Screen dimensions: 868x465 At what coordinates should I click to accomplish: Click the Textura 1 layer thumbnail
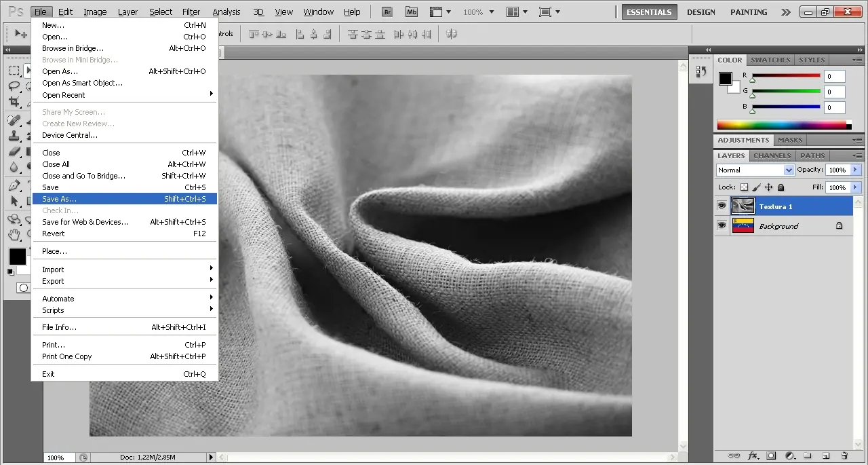tap(743, 206)
